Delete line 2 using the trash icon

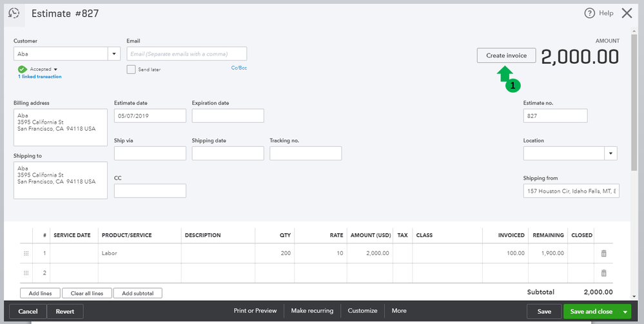[x=603, y=272]
